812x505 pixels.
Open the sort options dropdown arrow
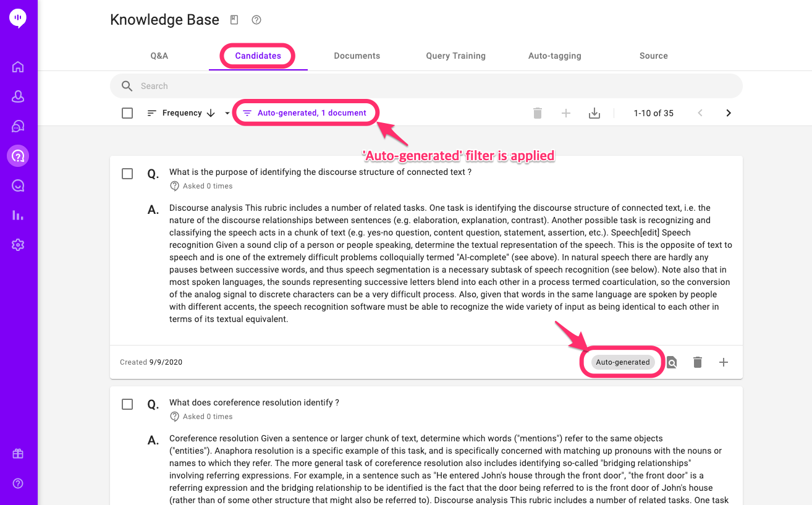[x=227, y=113]
